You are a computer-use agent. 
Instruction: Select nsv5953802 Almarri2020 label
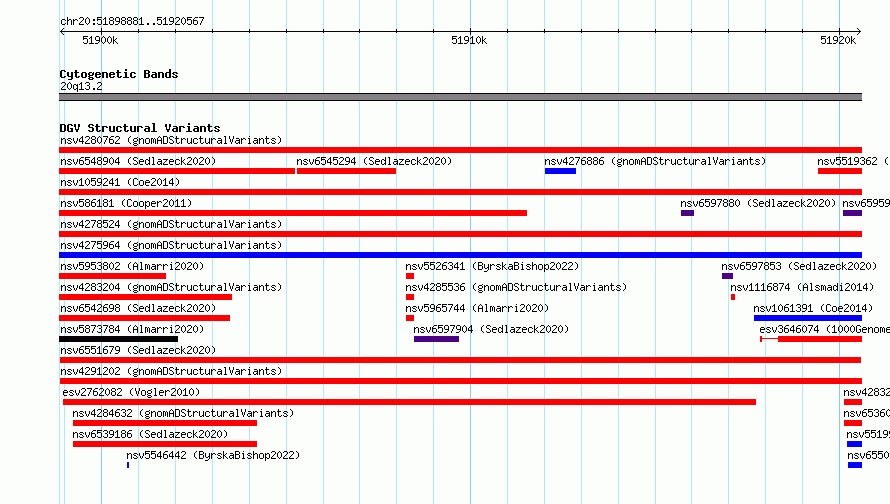point(132,266)
